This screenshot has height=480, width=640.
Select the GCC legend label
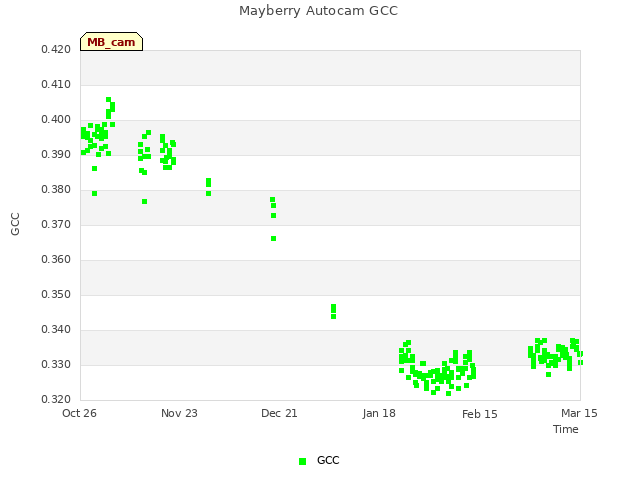(328, 460)
